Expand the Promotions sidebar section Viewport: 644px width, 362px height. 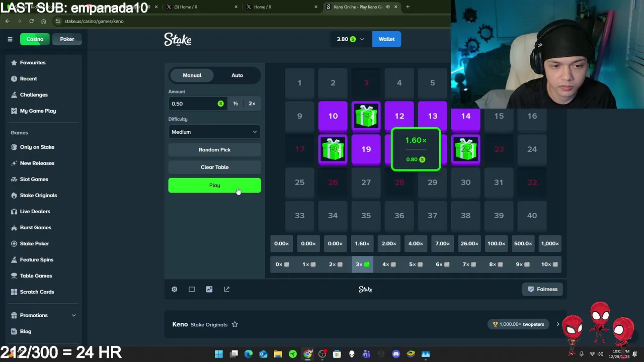coord(43,315)
